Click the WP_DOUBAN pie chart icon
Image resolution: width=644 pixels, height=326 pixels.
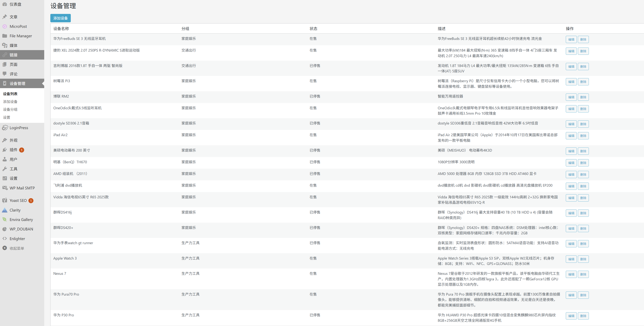click(x=4, y=229)
